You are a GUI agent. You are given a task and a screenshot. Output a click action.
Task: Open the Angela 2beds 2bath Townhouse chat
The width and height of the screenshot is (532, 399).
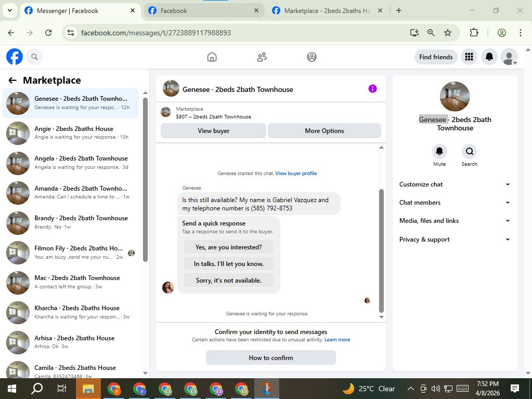pos(71,163)
